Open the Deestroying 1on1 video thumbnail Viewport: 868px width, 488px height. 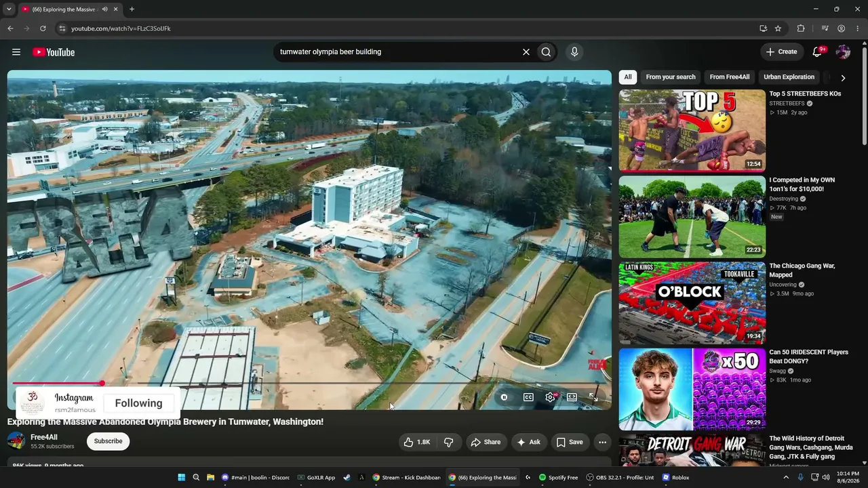click(692, 217)
